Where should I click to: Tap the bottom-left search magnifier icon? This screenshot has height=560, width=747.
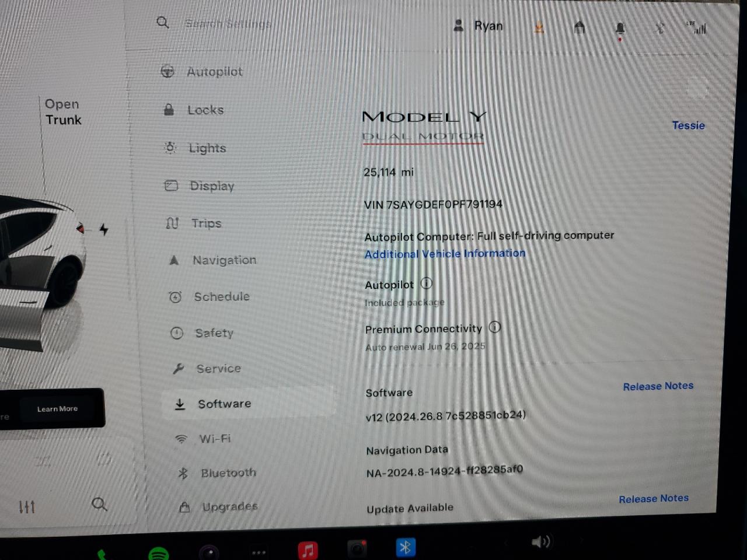(99, 504)
